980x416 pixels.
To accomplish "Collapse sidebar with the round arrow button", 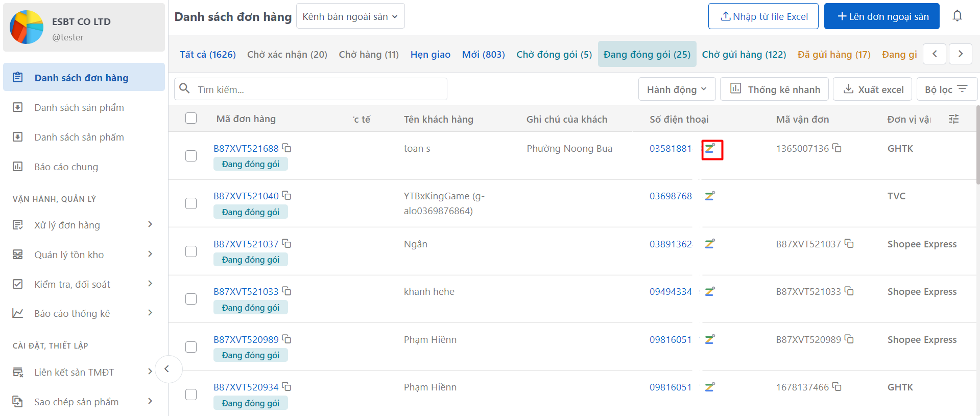I will point(168,369).
